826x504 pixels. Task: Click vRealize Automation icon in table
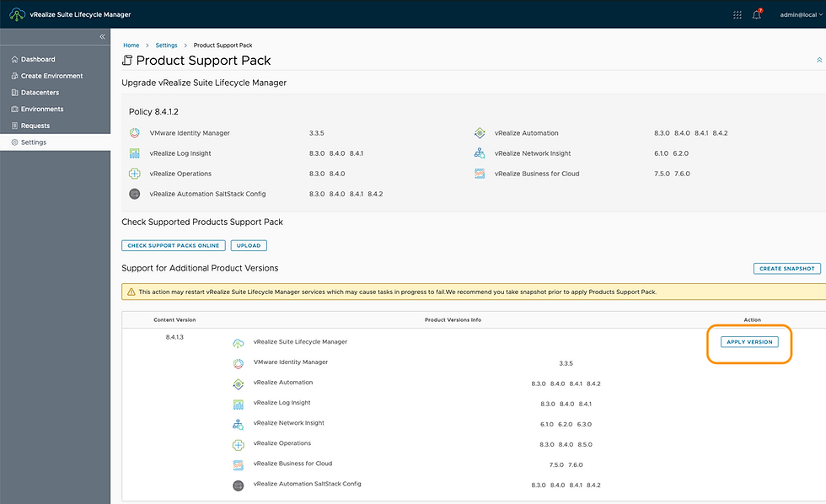(x=239, y=384)
